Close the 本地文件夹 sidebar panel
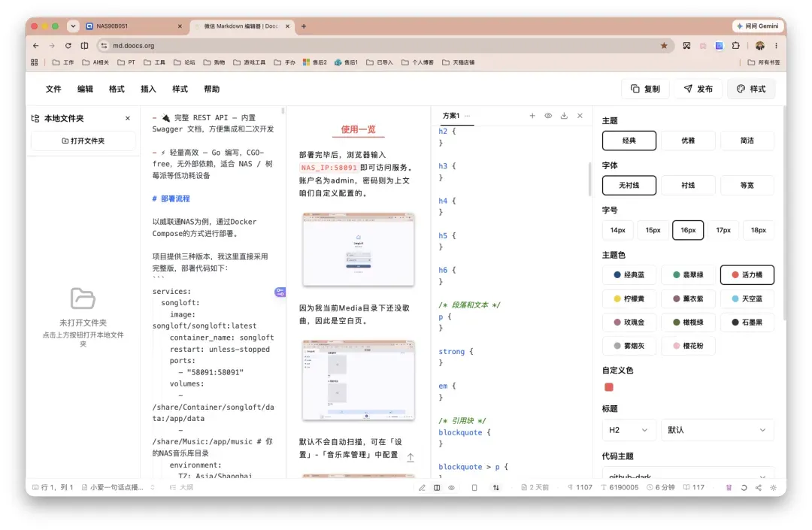812x530 pixels. (x=127, y=119)
